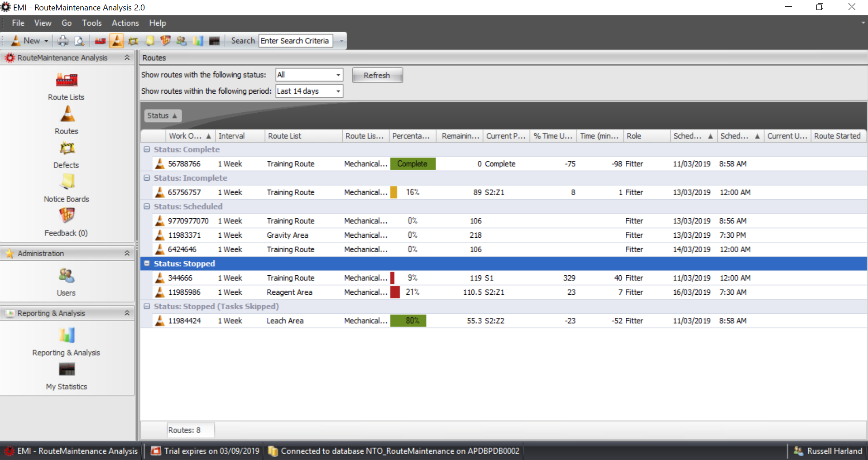Click the Print icon in toolbar
Screen dimensions: 868x460
63,41
